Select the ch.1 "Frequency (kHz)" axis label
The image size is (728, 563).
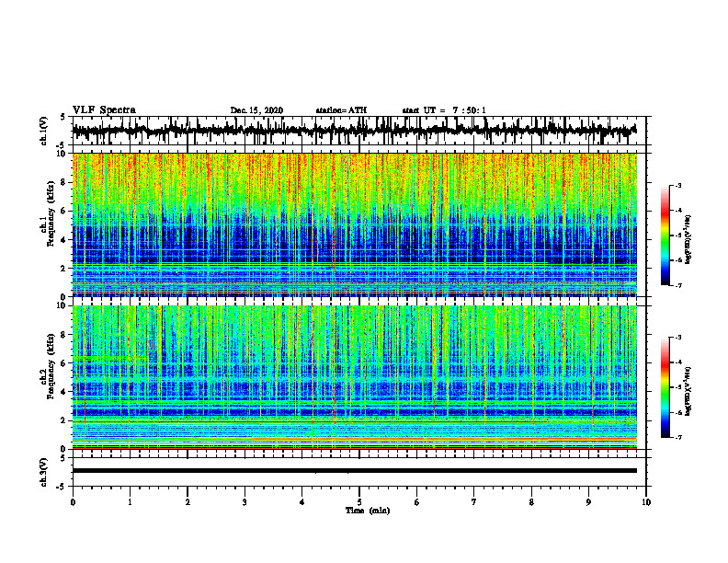[x=51, y=213]
